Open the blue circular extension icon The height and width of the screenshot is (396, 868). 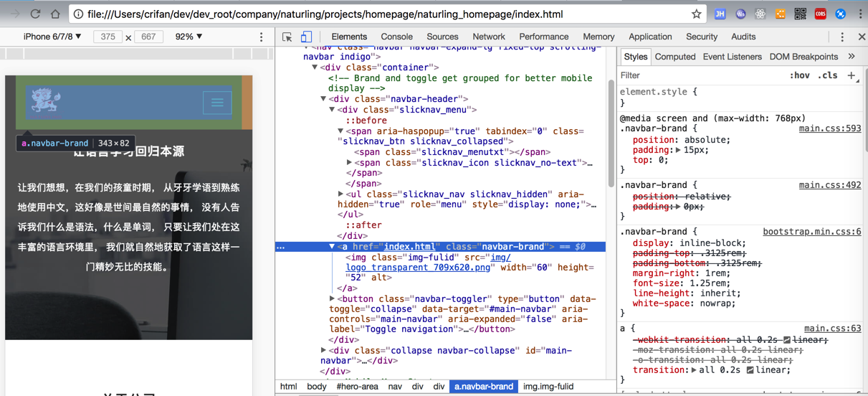[841, 14]
